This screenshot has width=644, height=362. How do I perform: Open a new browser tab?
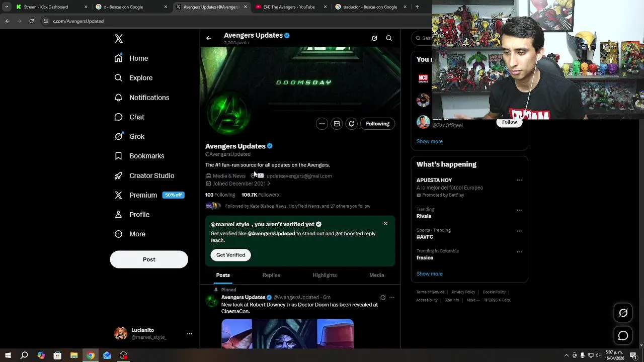pyautogui.click(x=417, y=7)
